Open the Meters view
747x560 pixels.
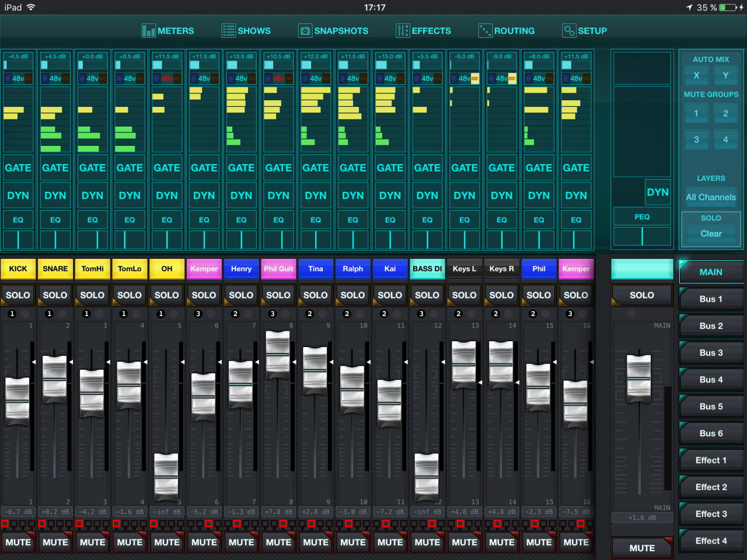click(x=168, y=30)
